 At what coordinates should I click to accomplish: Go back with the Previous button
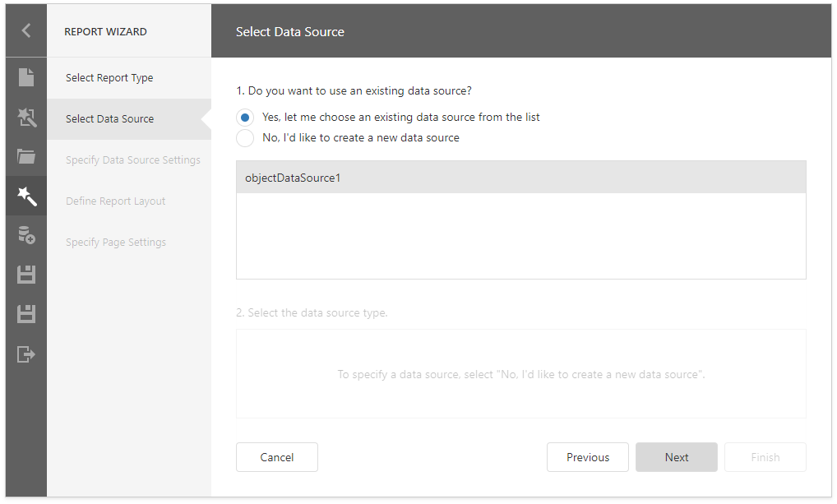pos(588,457)
